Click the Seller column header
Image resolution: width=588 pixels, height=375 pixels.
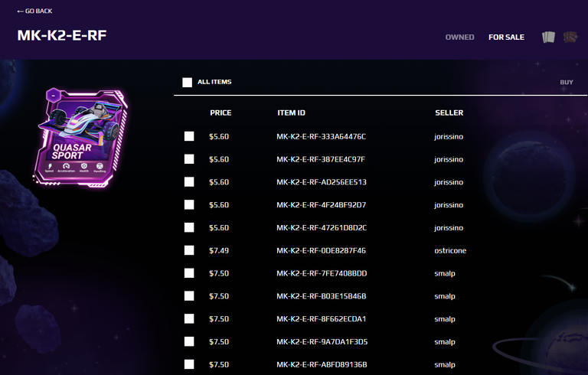(x=449, y=112)
